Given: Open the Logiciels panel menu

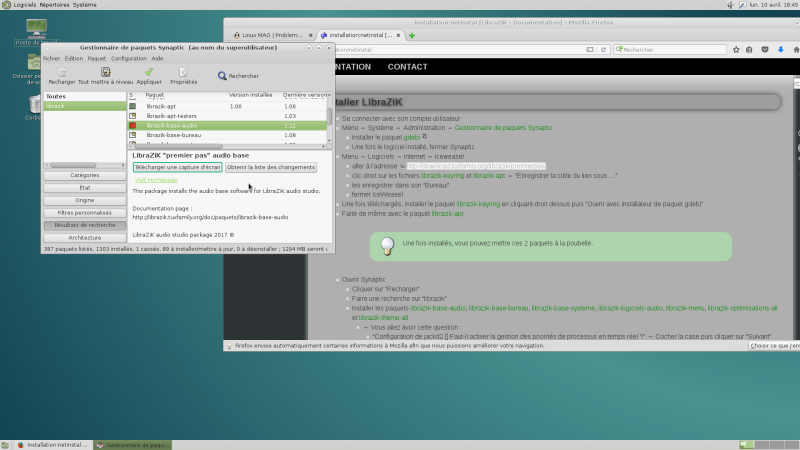Looking at the screenshot, I should click(x=24, y=5).
